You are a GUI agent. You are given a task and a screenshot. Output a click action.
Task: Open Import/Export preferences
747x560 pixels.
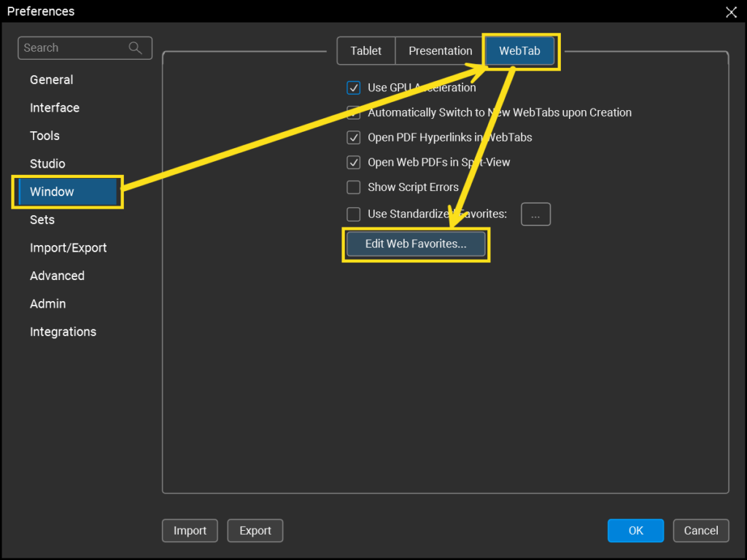click(68, 248)
